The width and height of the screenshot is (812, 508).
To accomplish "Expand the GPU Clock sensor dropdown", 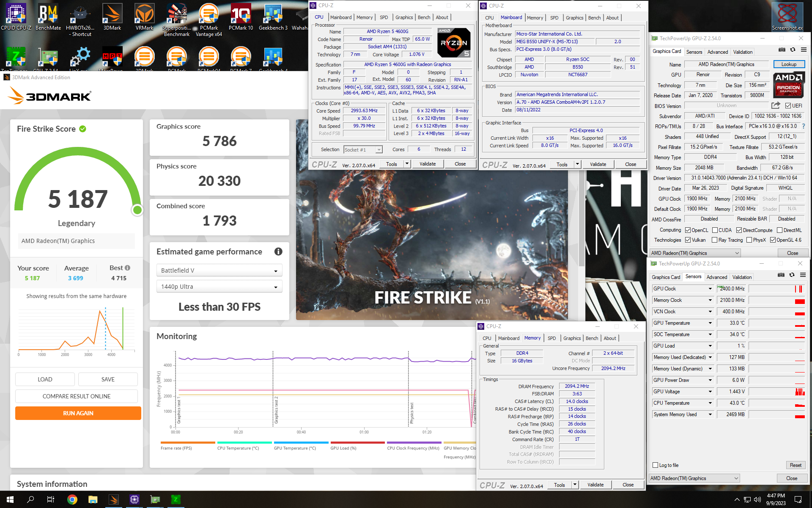I will [x=710, y=289].
